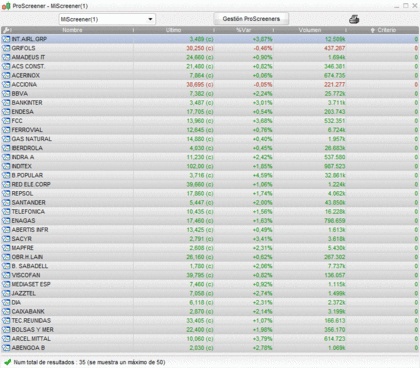Open chart icon for ABERTIS INFR row
This screenshot has height=368, width=420.
click(x=6, y=230)
